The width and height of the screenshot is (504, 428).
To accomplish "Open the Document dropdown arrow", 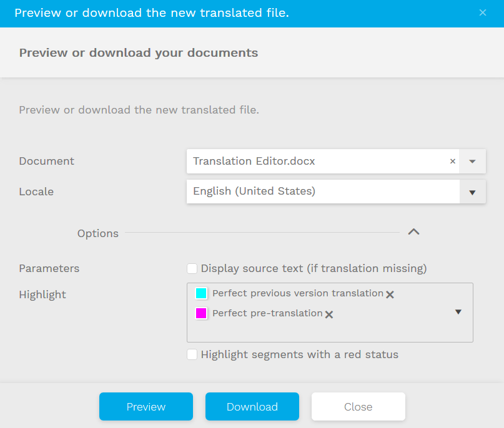I will 473,161.
